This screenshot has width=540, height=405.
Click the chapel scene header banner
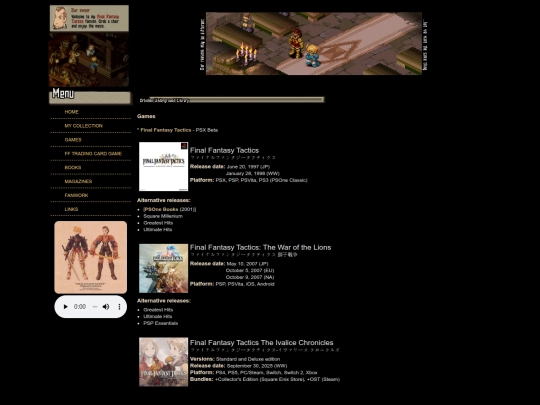point(314,43)
